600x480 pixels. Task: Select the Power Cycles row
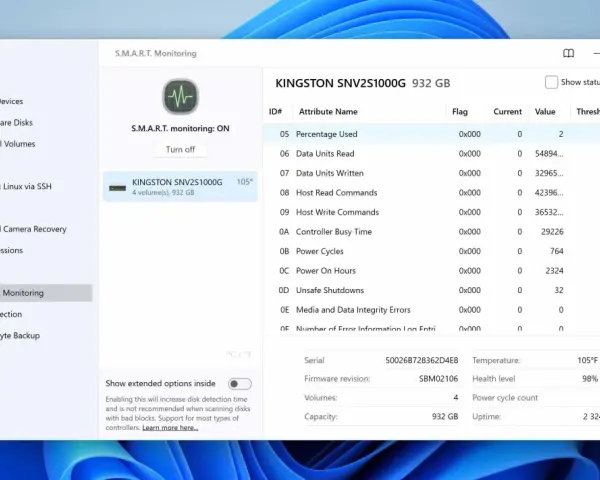click(x=431, y=251)
